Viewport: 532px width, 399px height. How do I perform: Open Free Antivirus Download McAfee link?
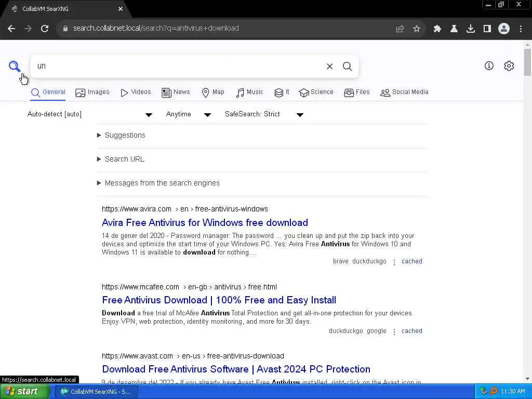[x=219, y=300]
